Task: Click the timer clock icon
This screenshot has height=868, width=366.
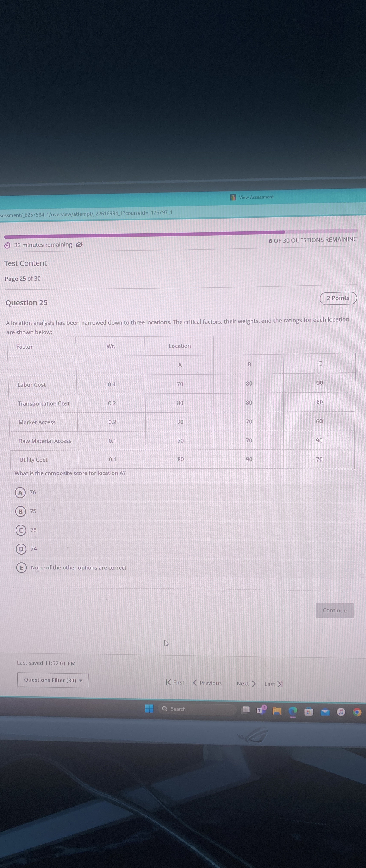Action: pyautogui.click(x=7, y=245)
